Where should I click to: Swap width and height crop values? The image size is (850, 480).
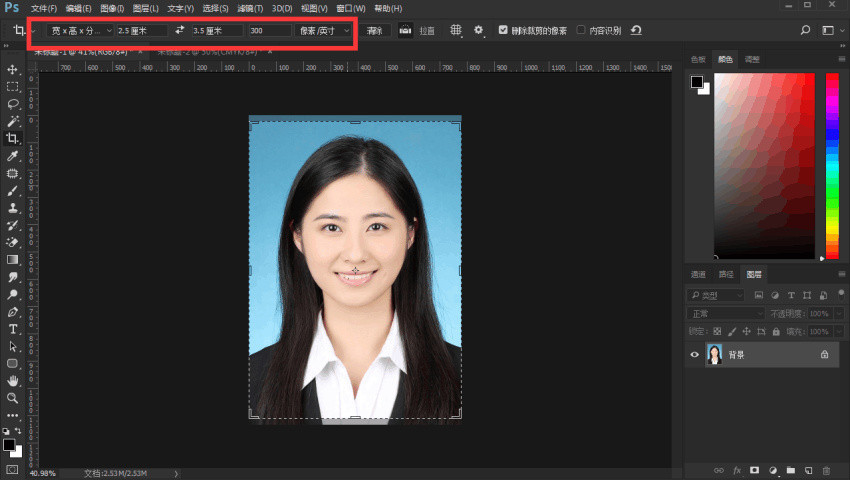click(x=179, y=30)
